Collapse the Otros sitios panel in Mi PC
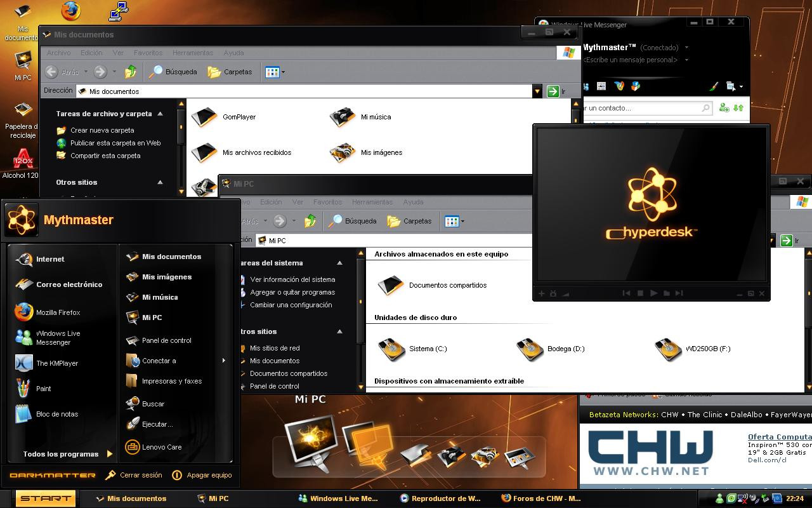The image size is (812, 508). (x=340, y=331)
